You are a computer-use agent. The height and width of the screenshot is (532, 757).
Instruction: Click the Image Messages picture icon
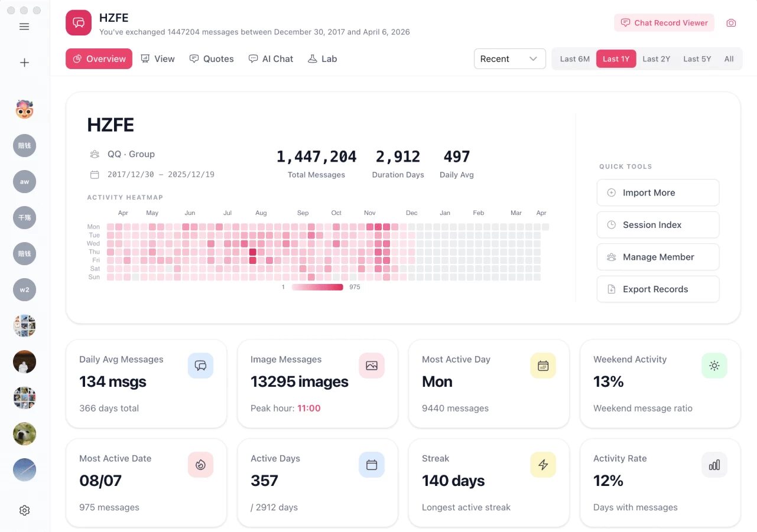click(372, 365)
